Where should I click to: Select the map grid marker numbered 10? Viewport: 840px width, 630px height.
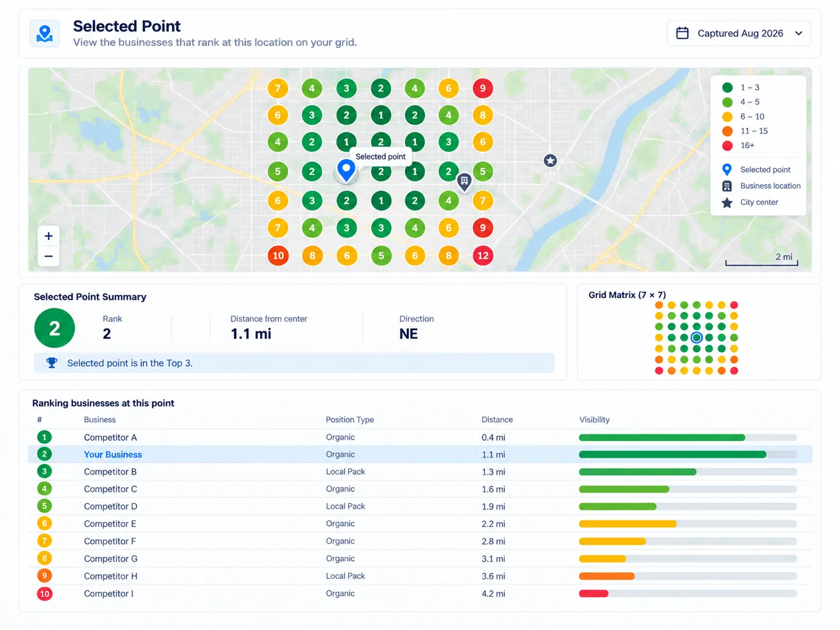point(278,255)
